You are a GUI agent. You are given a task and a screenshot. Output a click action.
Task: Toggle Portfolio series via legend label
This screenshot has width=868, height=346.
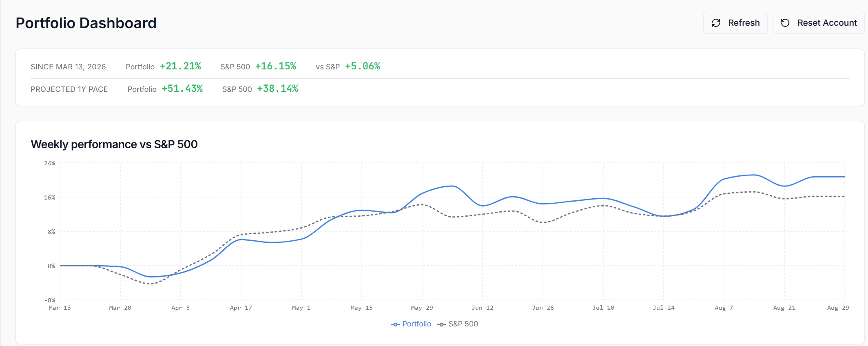pos(416,324)
